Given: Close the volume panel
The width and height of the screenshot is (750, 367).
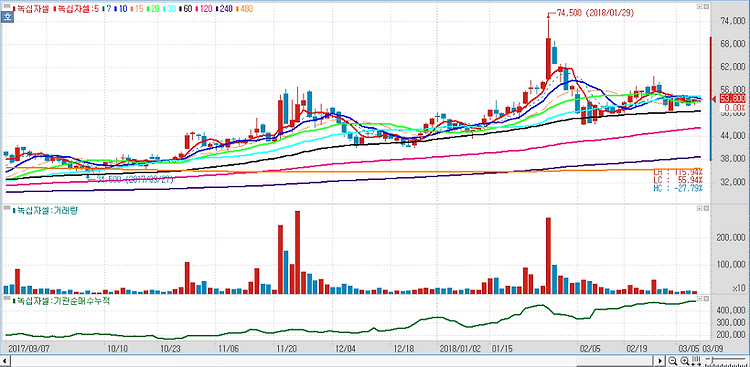Looking at the screenshot, I should coord(705,209).
